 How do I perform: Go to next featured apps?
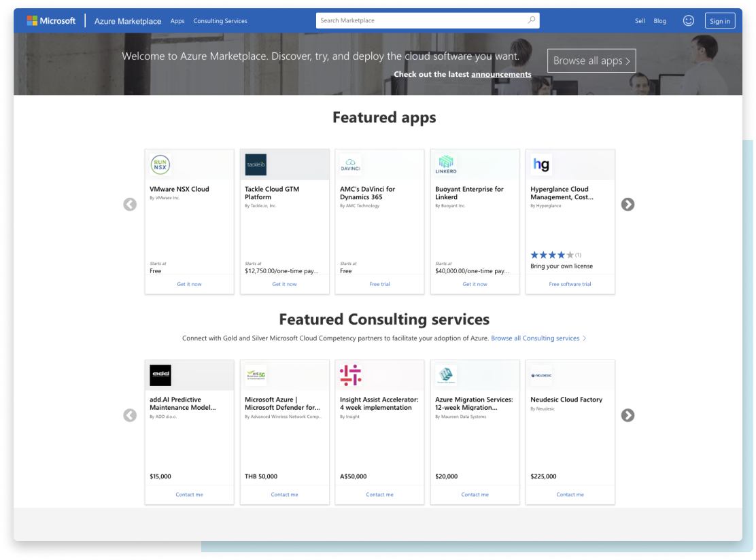pyautogui.click(x=628, y=205)
